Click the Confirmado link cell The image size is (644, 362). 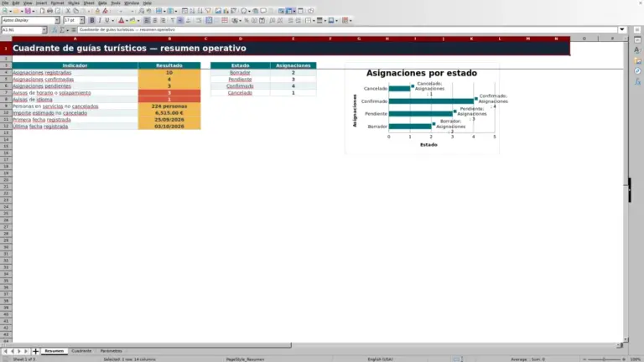tap(240, 86)
